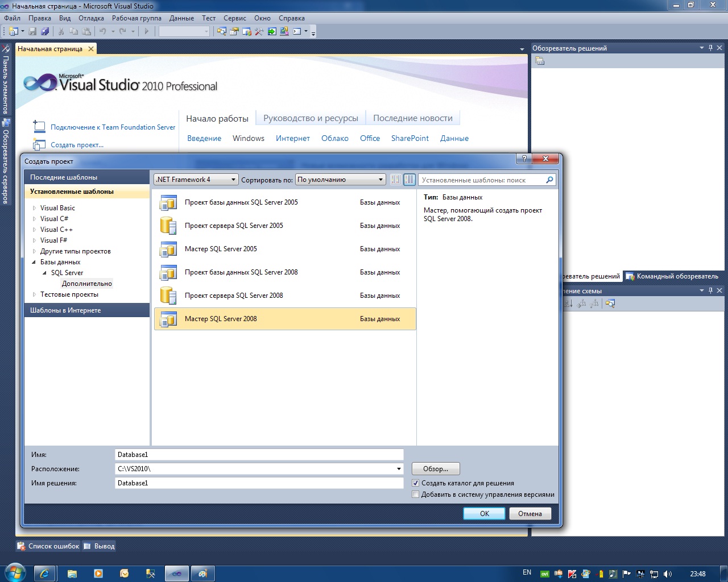Image resolution: width=728 pixels, height=582 pixels.
Task: Open the vertical Server Explorer side panel tab
Action: (x=6, y=161)
